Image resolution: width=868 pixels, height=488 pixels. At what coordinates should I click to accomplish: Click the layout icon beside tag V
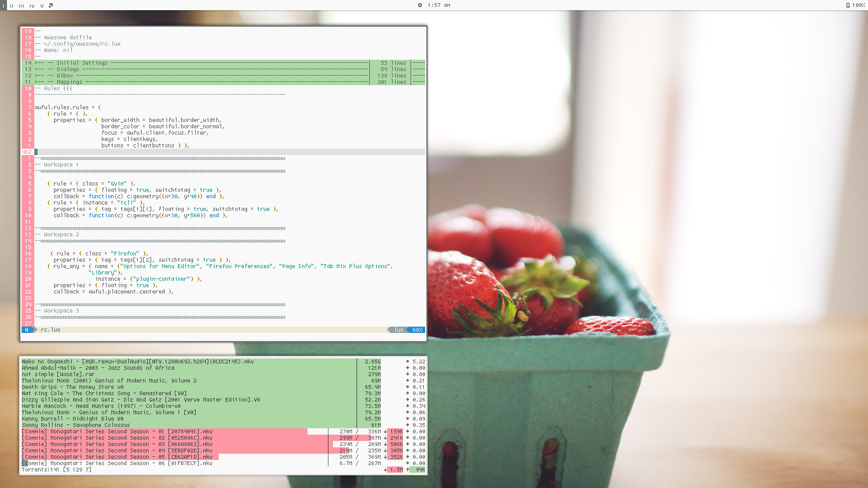[x=51, y=5]
